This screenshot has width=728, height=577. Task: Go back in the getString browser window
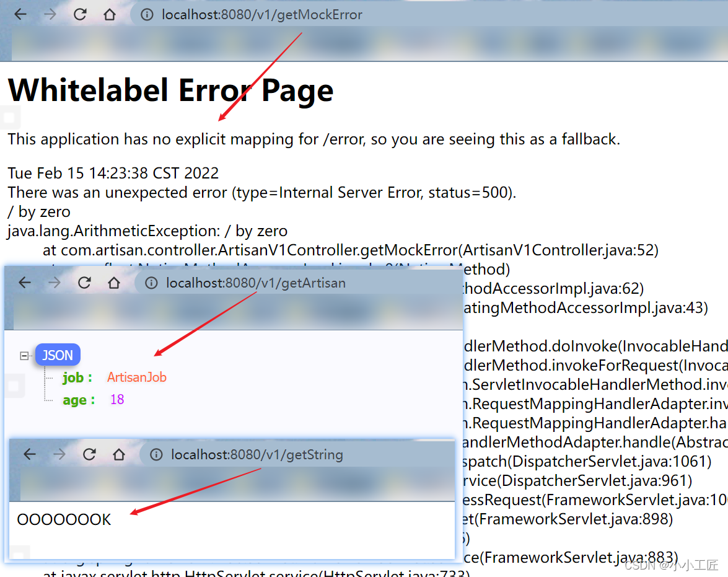30,454
